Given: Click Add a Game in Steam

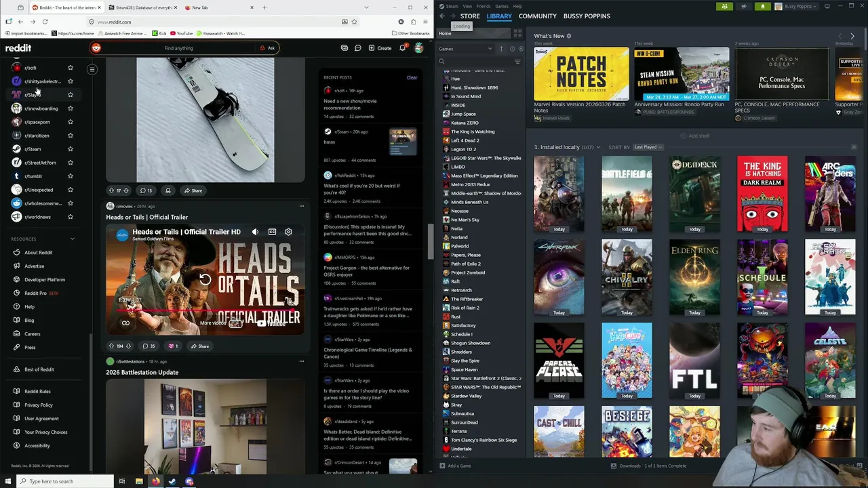Looking at the screenshot, I should 456,466.
